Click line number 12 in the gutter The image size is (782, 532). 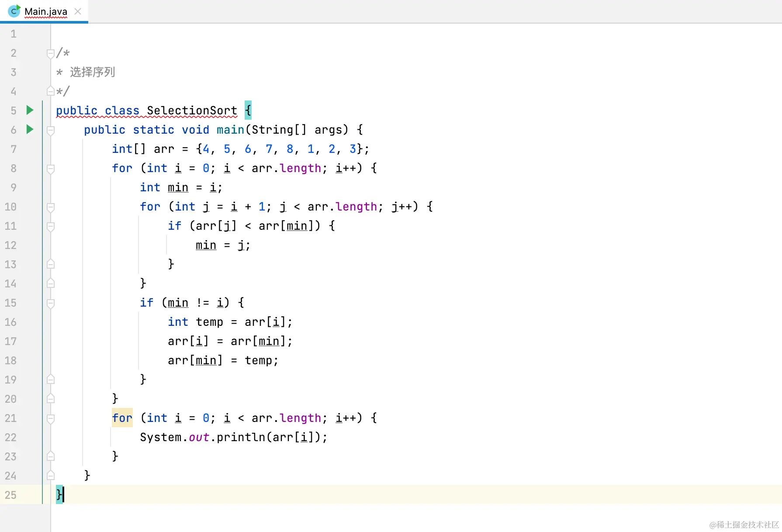tap(10, 245)
